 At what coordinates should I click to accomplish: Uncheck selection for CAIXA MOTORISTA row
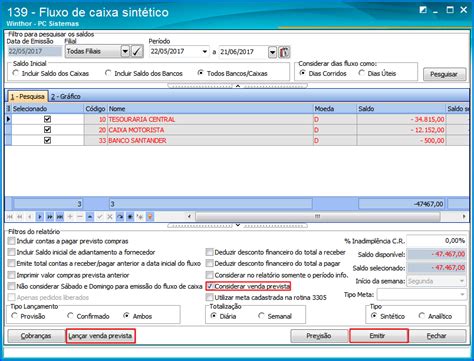pyautogui.click(x=47, y=130)
